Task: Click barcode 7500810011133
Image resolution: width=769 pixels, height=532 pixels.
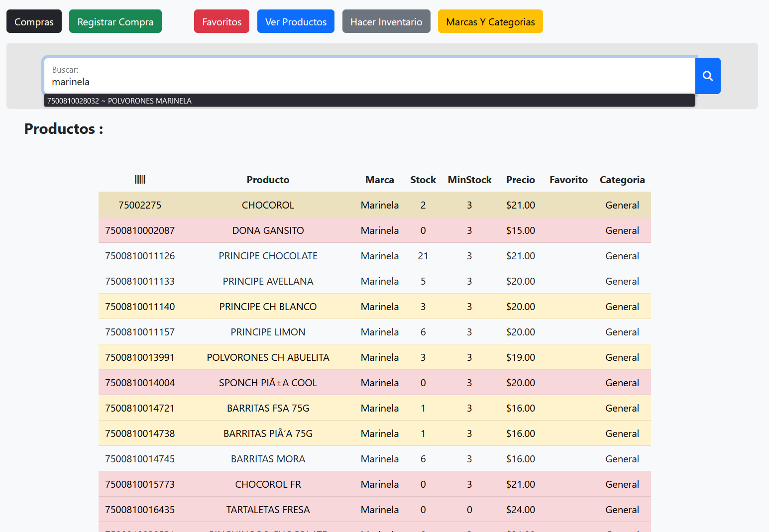Action: point(140,281)
